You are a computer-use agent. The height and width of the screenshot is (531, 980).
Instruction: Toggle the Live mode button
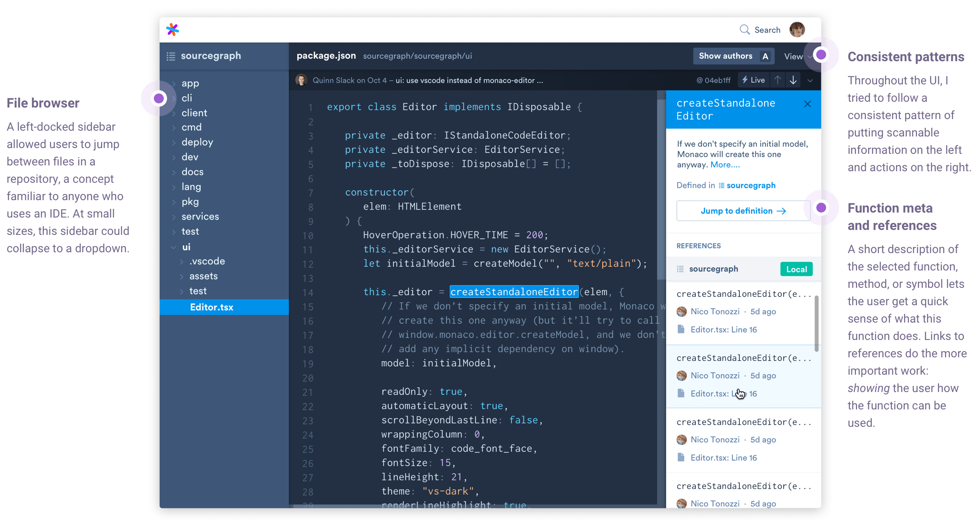click(x=753, y=80)
